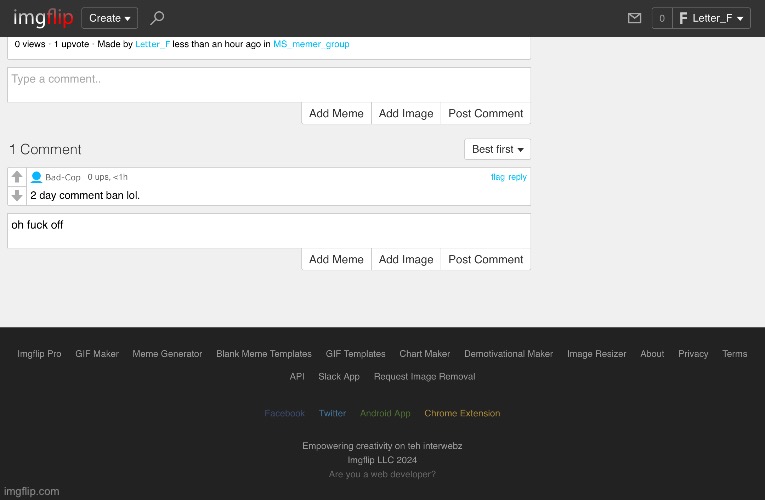This screenshot has height=500, width=765.
Task: Open GIF Templates footer link
Action: point(355,354)
